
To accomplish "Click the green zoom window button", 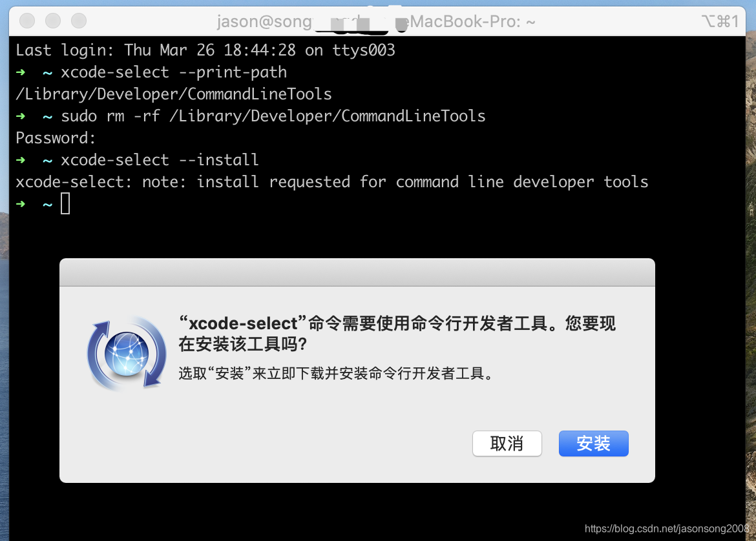I will click(79, 21).
